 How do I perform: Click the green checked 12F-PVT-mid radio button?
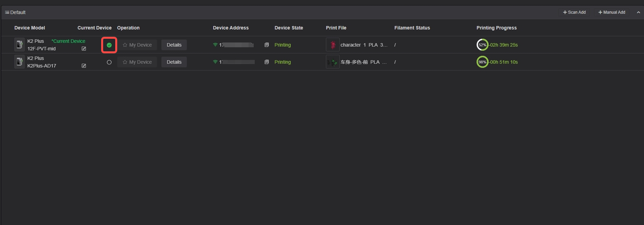coord(109,45)
